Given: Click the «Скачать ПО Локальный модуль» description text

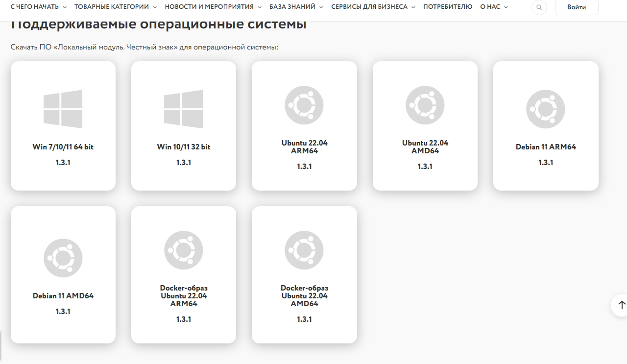Looking at the screenshot, I should click(145, 47).
